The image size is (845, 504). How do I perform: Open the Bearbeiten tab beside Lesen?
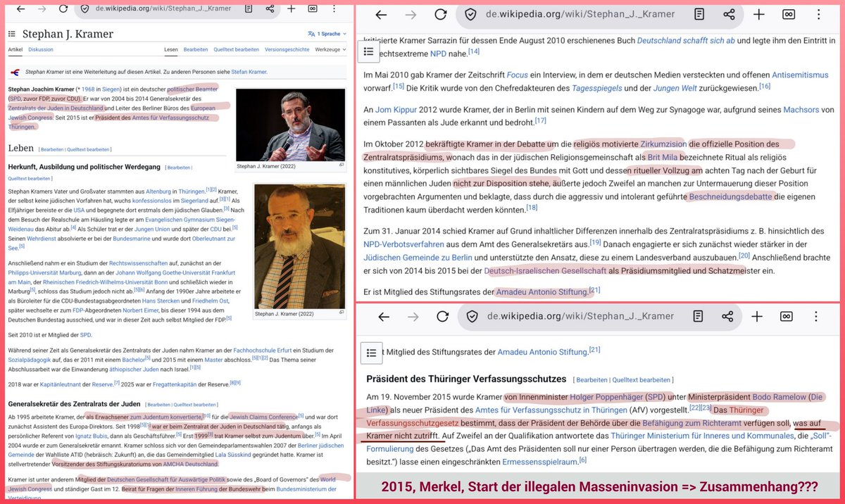(x=196, y=50)
